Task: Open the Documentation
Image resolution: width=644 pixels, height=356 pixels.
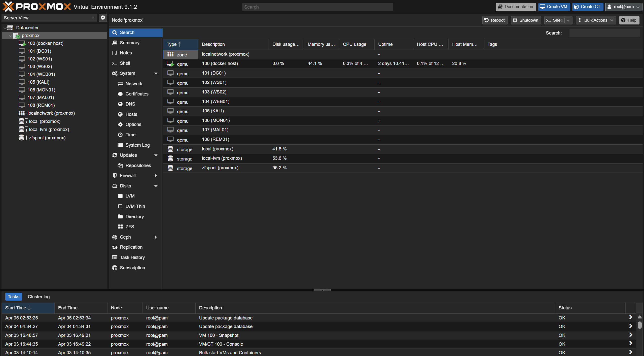Action: click(516, 7)
